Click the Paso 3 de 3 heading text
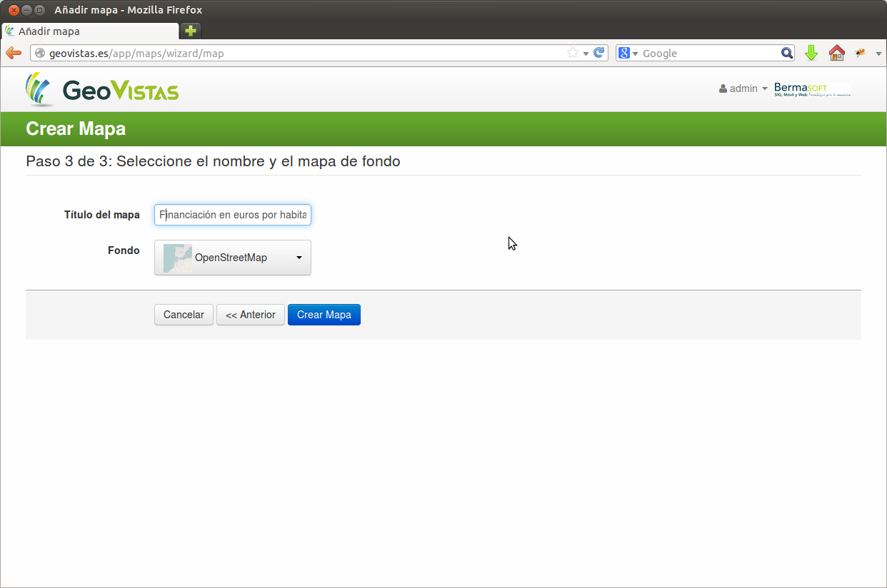 [213, 161]
